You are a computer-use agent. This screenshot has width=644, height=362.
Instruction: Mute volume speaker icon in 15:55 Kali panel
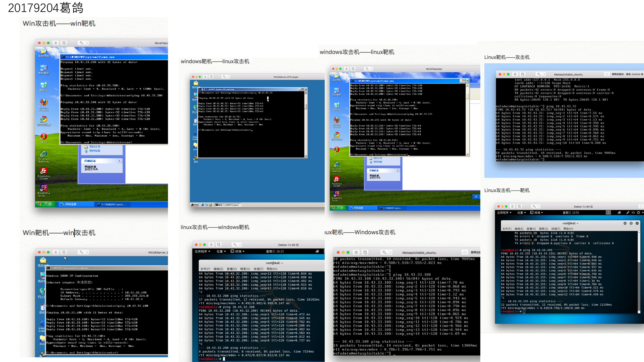[x=633, y=213]
